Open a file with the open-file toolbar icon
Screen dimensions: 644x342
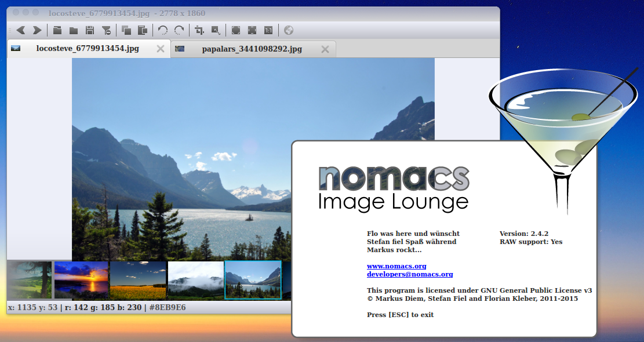coord(57,30)
